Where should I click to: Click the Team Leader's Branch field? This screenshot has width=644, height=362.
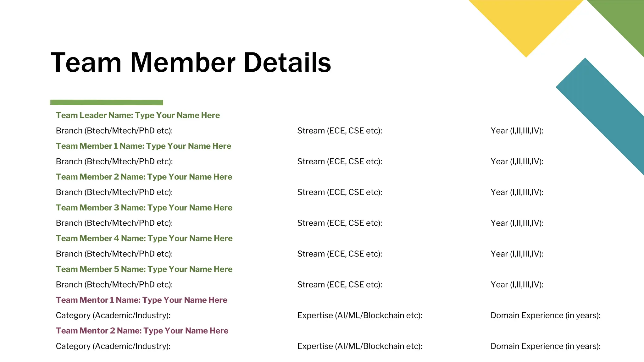(x=114, y=131)
